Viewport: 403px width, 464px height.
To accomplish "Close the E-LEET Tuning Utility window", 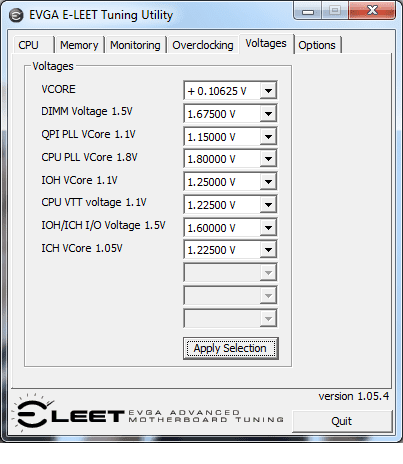I will 372,11.
